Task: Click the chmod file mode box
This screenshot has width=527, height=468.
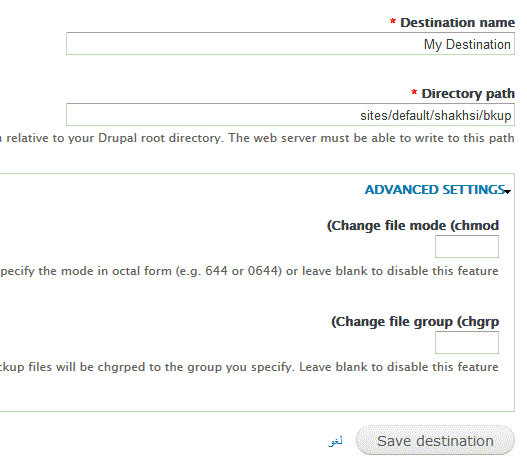Action: tap(467, 246)
